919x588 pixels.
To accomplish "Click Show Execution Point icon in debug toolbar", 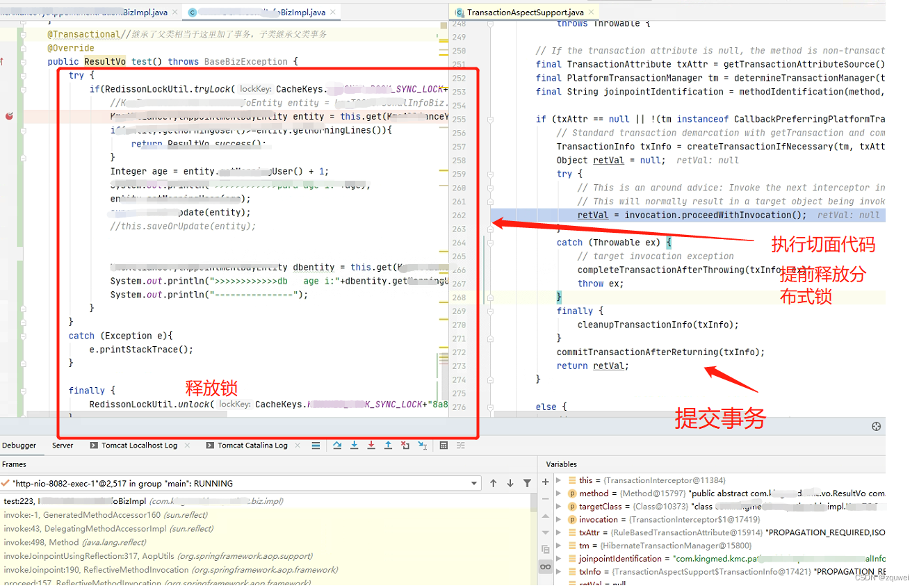I will click(316, 446).
